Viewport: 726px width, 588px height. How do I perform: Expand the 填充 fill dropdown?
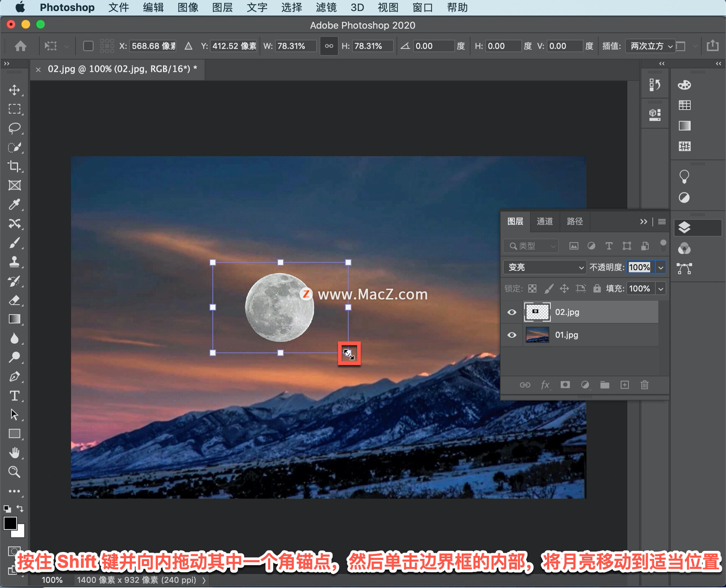pyautogui.click(x=659, y=288)
